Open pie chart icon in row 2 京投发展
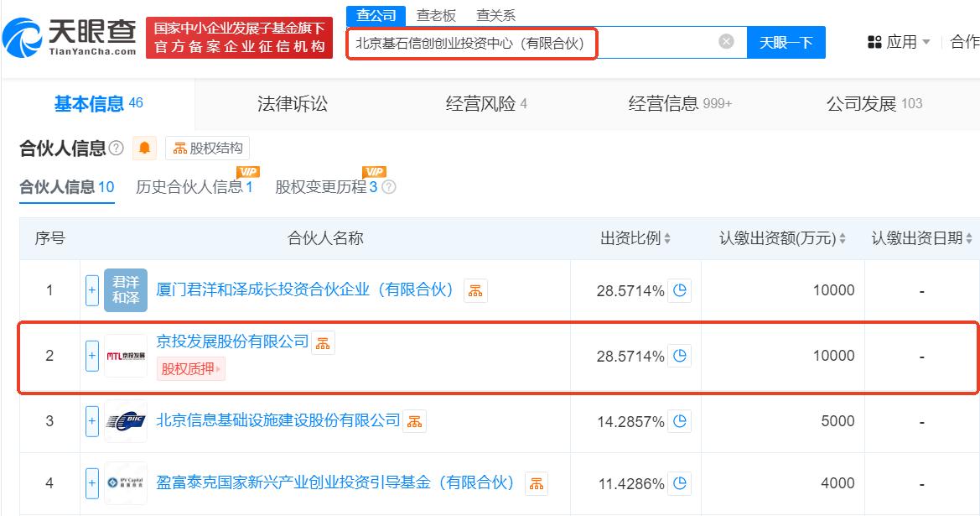The image size is (980, 516). tap(679, 356)
